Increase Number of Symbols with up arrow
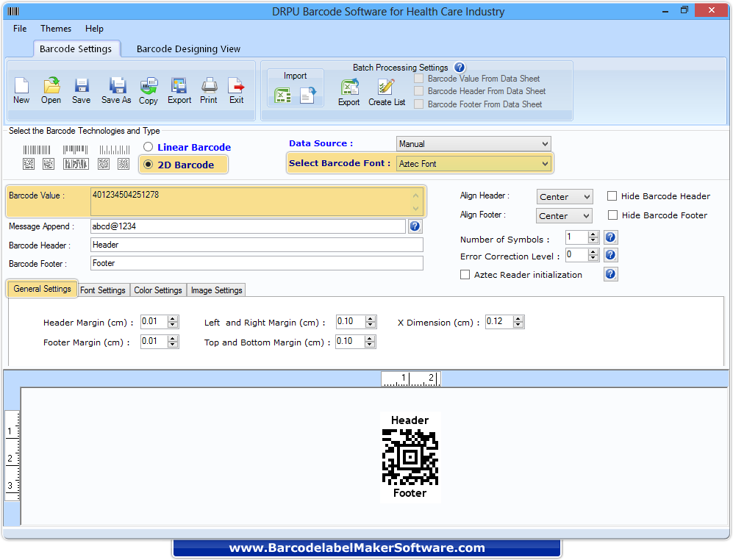The image size is (733, 560). pos(593,234)
